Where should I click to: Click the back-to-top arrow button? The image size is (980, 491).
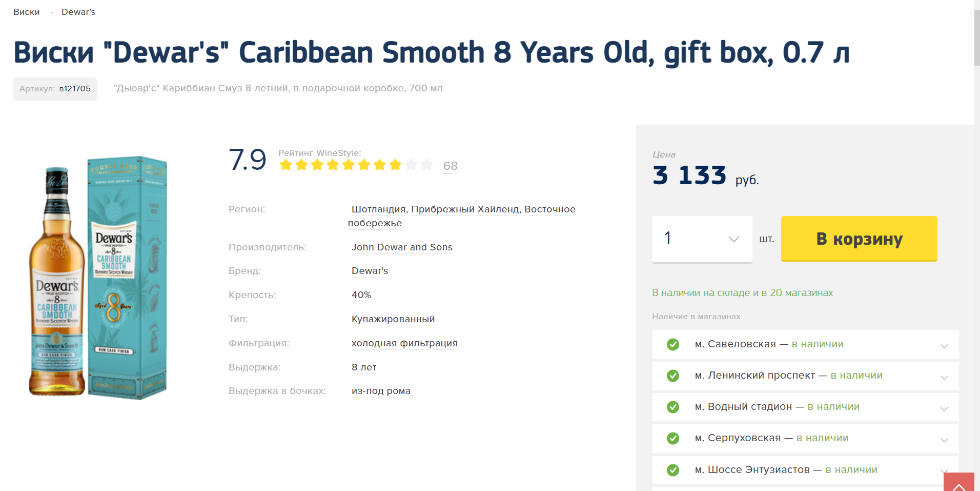pos(958,482)
